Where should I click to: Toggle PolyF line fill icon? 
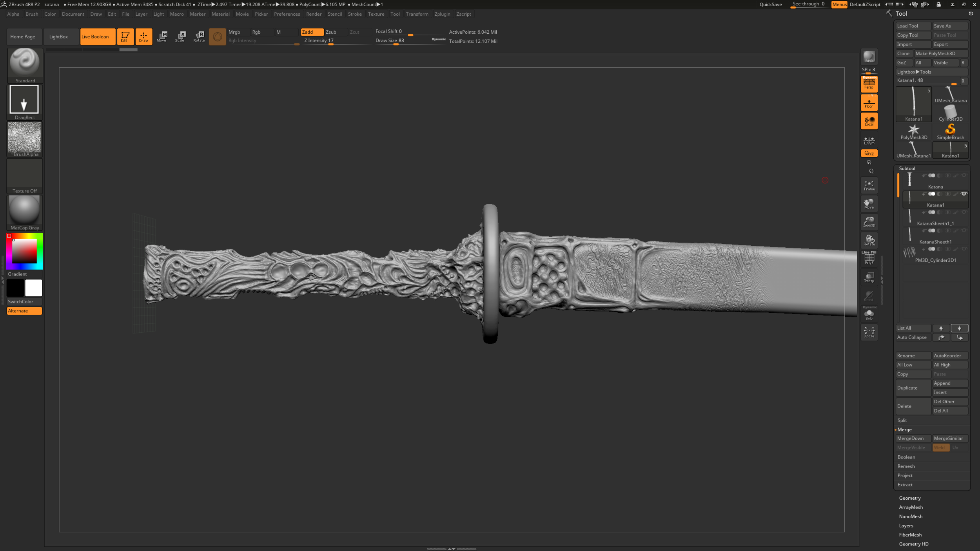point(869,259)
